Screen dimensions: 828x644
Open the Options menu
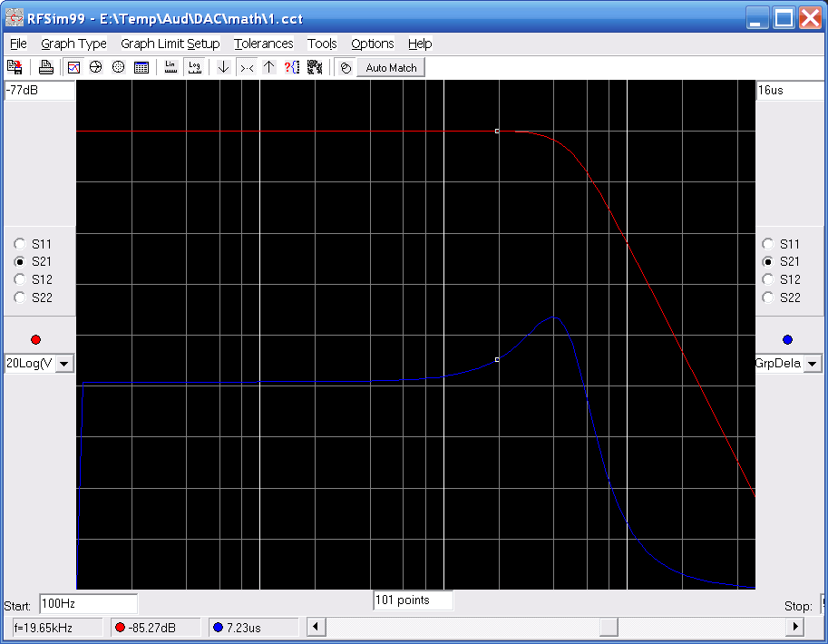pos(373,44)
